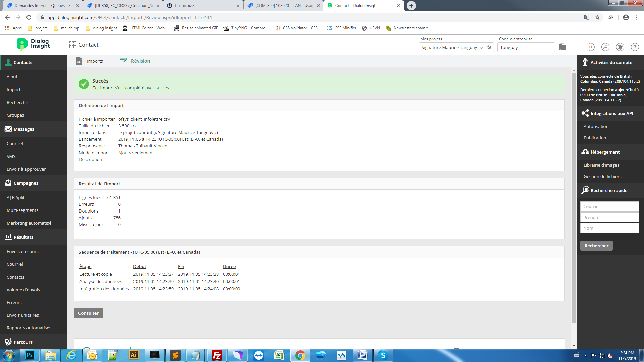644x362 pixels.
Task: Click the company building icon
Action: 562,47
